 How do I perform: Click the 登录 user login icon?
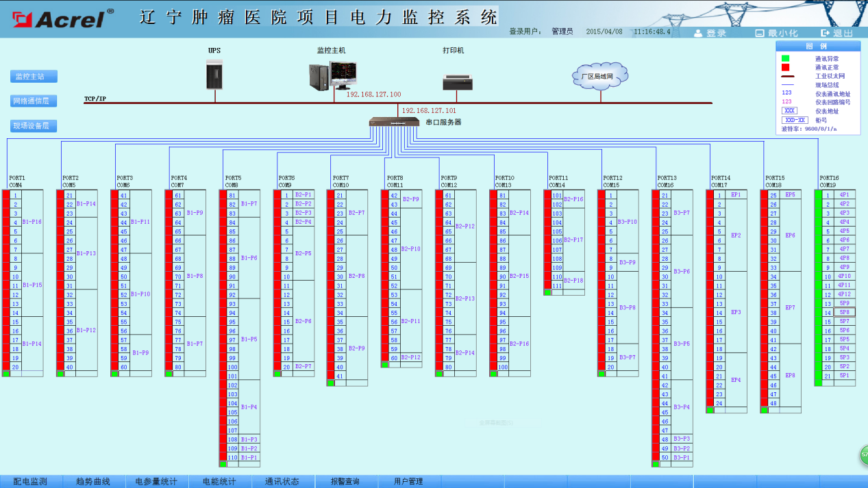click(x=699, y=33)
